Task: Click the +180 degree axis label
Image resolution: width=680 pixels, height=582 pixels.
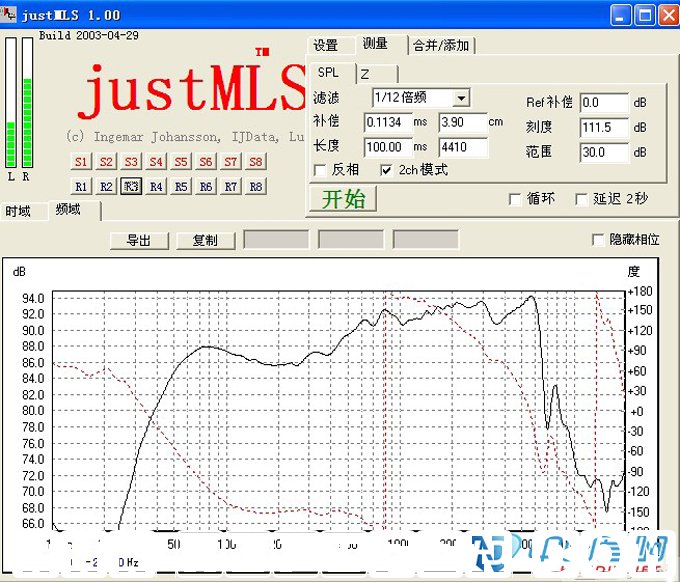Action: coord(640,291)
